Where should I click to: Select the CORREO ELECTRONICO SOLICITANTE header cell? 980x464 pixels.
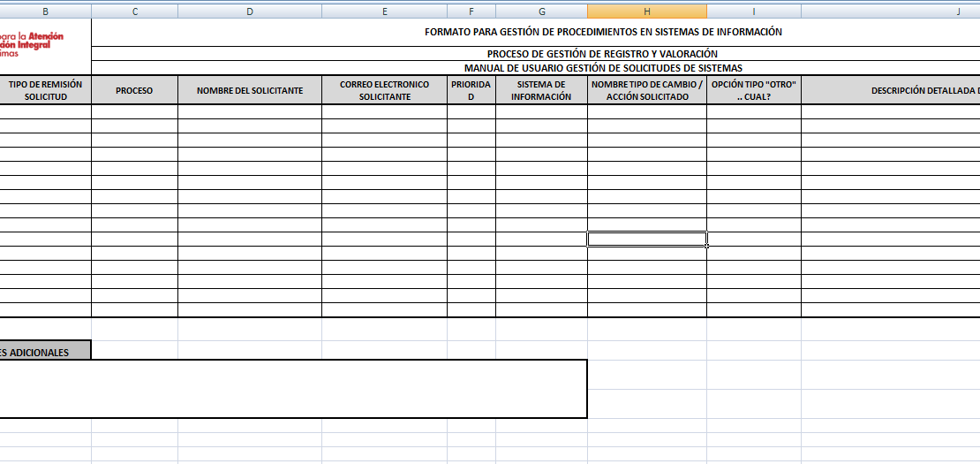point(384,90)
